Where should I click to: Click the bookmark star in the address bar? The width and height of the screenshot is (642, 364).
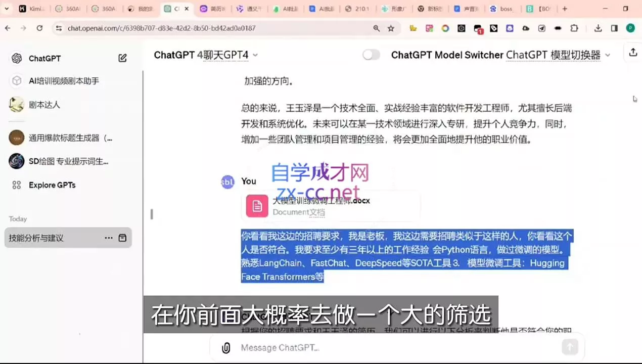click(x=391, y=28)
